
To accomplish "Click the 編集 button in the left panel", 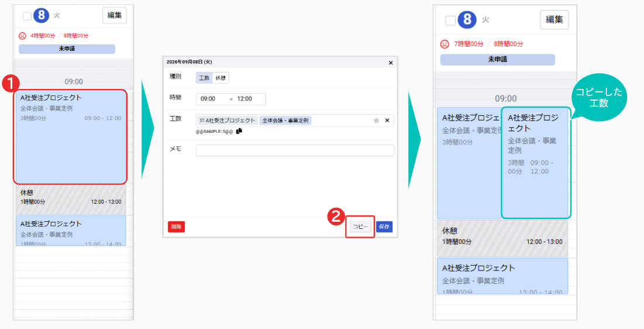I will click(115, 15).
